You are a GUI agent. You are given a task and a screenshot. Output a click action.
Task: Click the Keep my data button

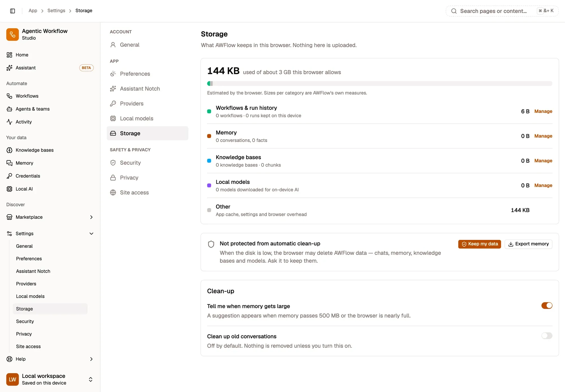[x=479, y=244]
